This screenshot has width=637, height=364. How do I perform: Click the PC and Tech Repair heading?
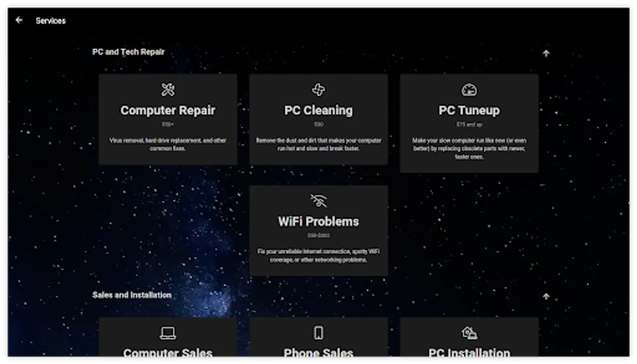pos(128,52)
